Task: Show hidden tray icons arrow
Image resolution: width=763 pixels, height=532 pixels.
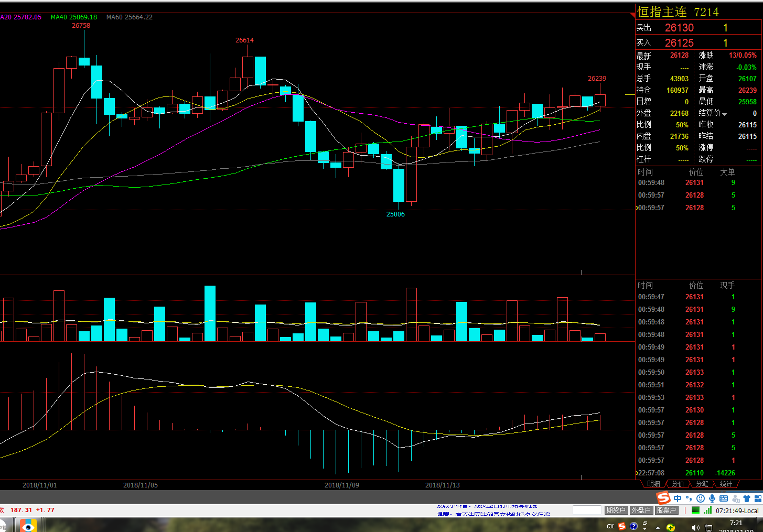Action: point(658,528)
